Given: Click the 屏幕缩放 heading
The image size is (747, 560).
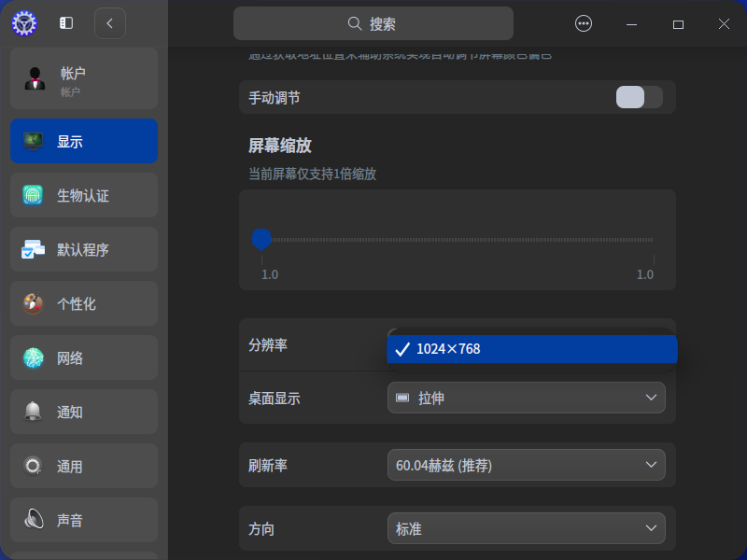Looking at the screenshot, I should (x=279, y=146).
